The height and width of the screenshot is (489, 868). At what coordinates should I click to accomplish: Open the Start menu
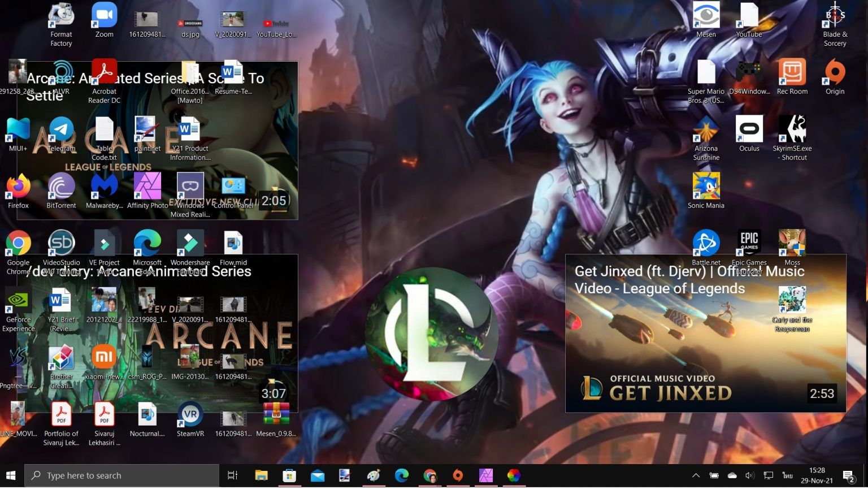pos(11,475)
